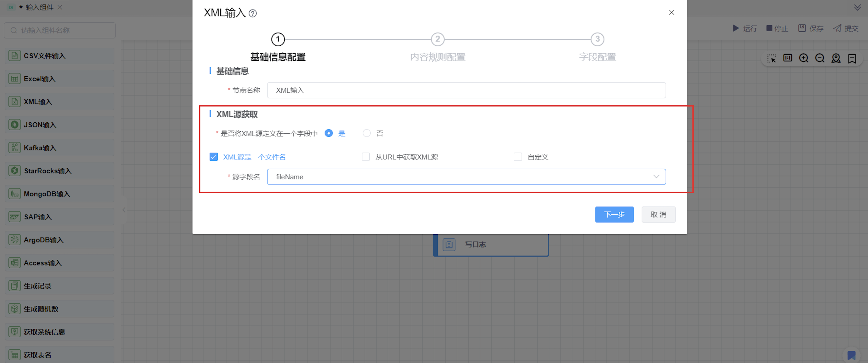Go to step 2 内容规则配置
This screenshot has width=868, height=363.
point(437,40)
